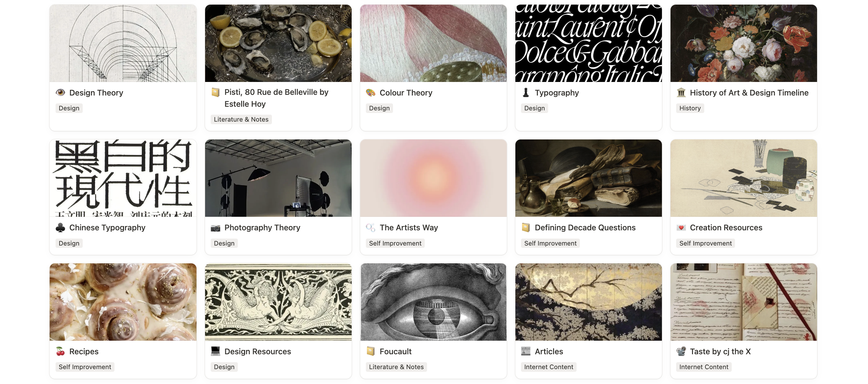This screenshot has width=868, height=384.
Task: Click the engraved eye cover image
Action: tap(433, 302)
